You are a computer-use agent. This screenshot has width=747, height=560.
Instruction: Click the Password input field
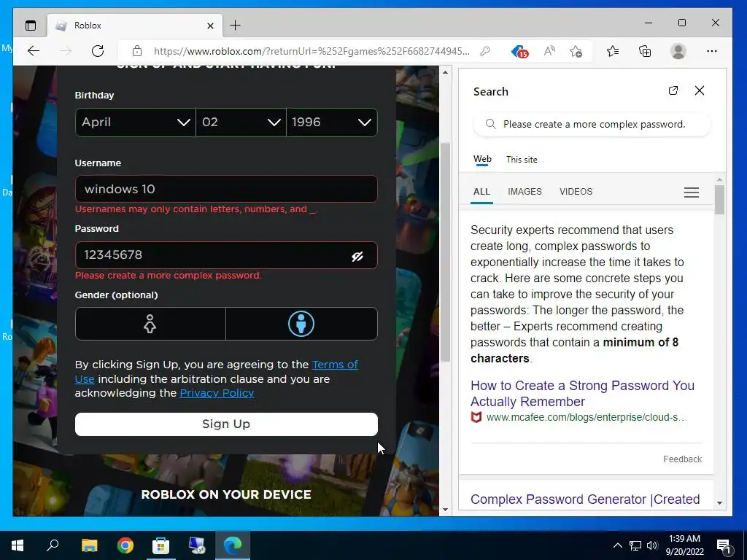pos(226,255)
